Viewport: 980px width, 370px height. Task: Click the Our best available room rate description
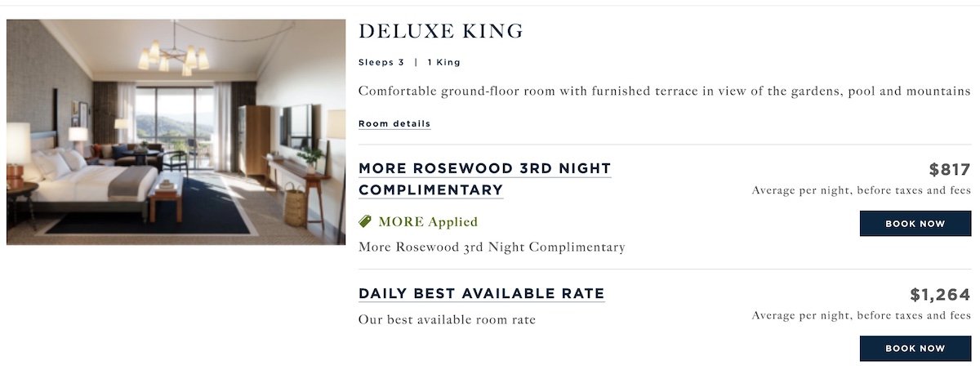point(447,319)
